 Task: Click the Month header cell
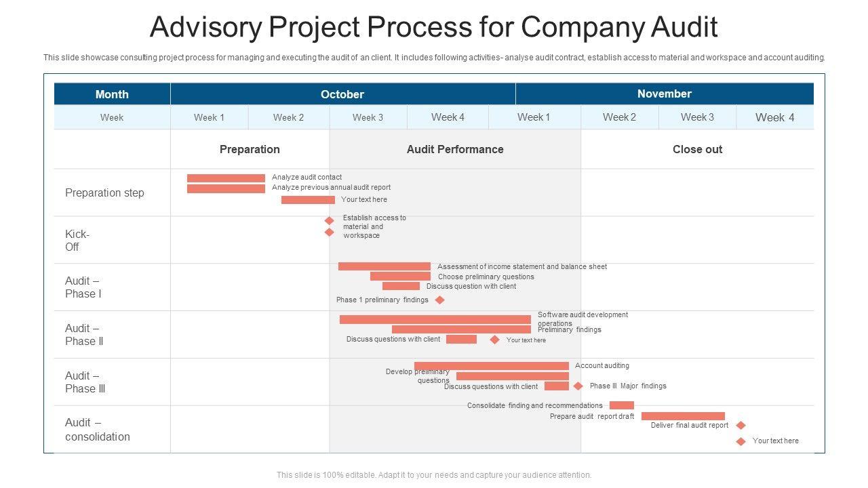(x=112, y=94)
